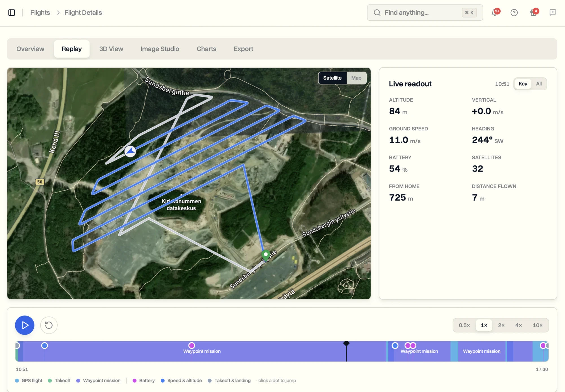This screenshot has width=565, height=392.
Task: Select Satellite map mode
Action: [332, 78]
